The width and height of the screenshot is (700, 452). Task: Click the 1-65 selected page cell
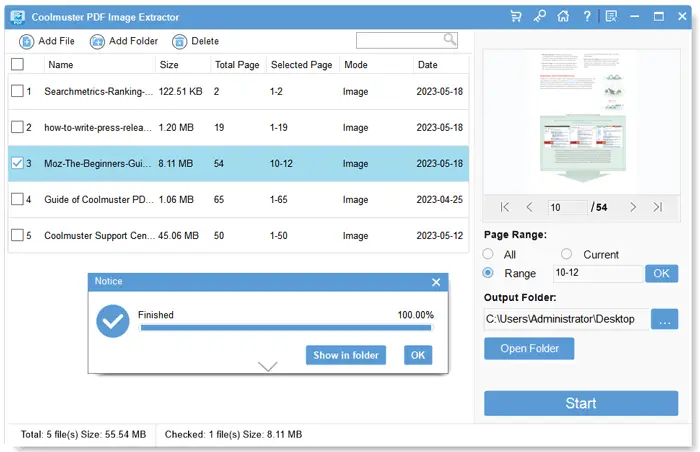coord(279,200)
